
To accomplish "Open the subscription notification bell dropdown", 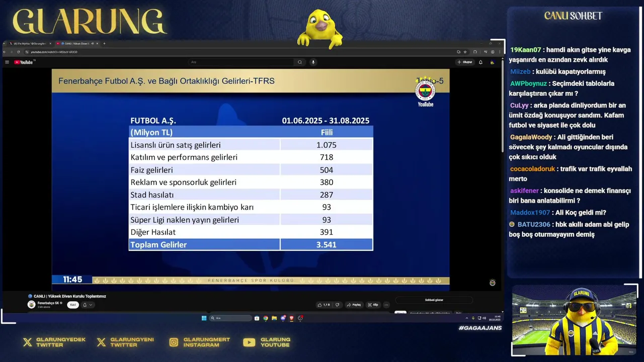I will [x=88, y=305].
